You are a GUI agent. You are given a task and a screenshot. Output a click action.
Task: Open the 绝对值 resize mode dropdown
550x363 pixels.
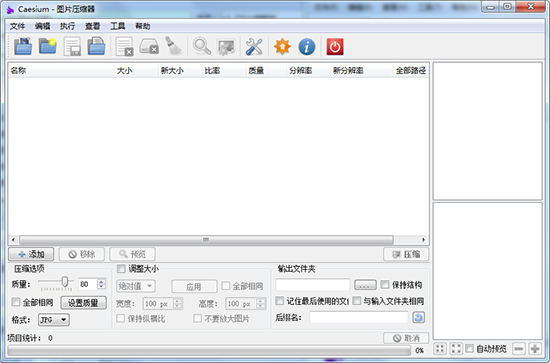click(x=136, y=286)
